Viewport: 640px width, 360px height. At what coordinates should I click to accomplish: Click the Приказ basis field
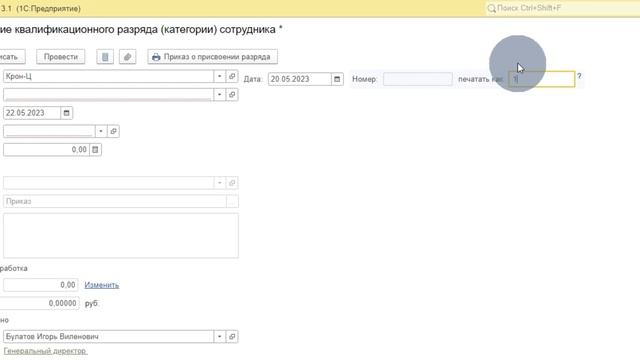(x=115, y=201)
